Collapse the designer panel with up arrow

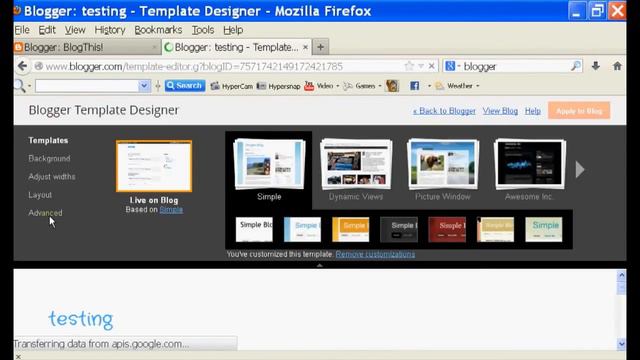point(320,265)
